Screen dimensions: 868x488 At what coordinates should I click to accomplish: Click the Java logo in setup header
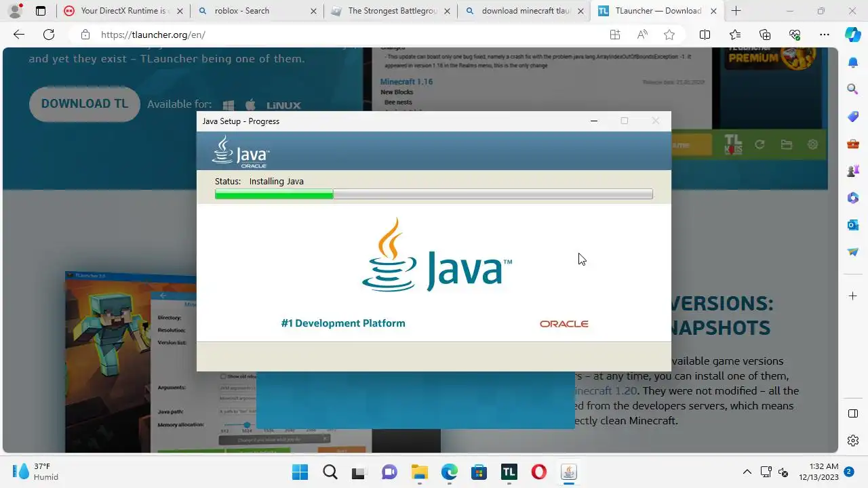coord(241,151)
